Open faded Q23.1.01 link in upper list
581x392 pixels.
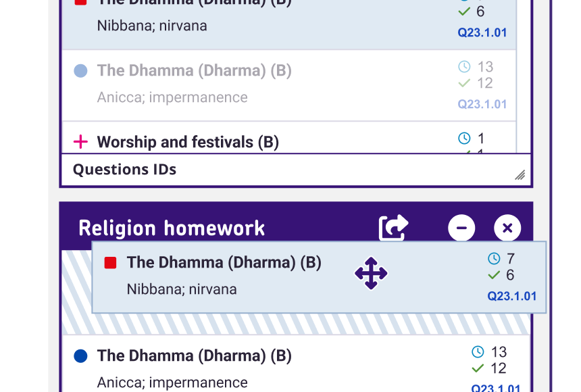[482, 104]
